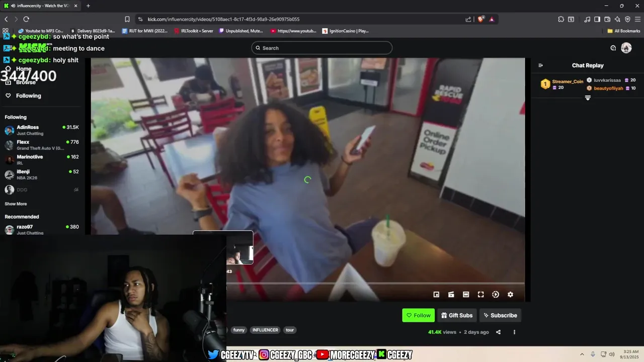
Task: Click luvvkarissaa in gift leaderboard
Action: 607,80
